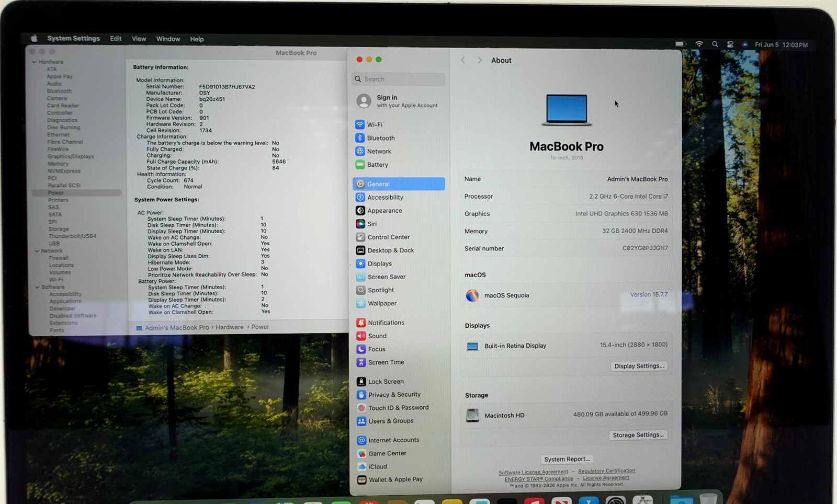Open Desktop & Dock settings

point(399,250)
